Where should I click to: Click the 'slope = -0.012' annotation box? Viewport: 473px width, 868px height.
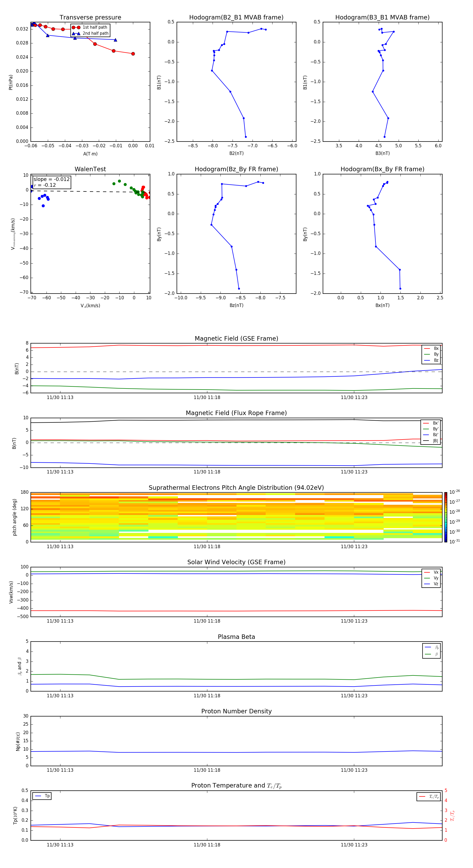[x=52, y=182]
